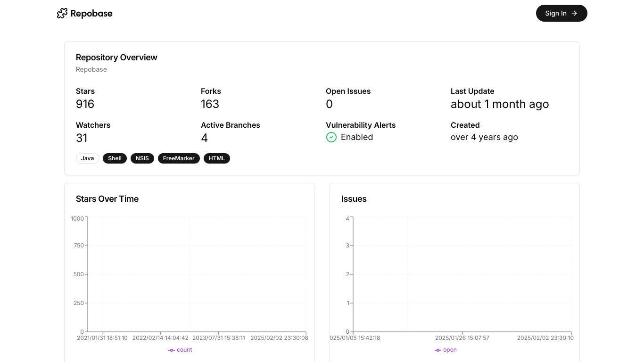Click the Watchers value 31
This screenshot has height=362, width=644.
pyautogui.click(x=82, y=138)
